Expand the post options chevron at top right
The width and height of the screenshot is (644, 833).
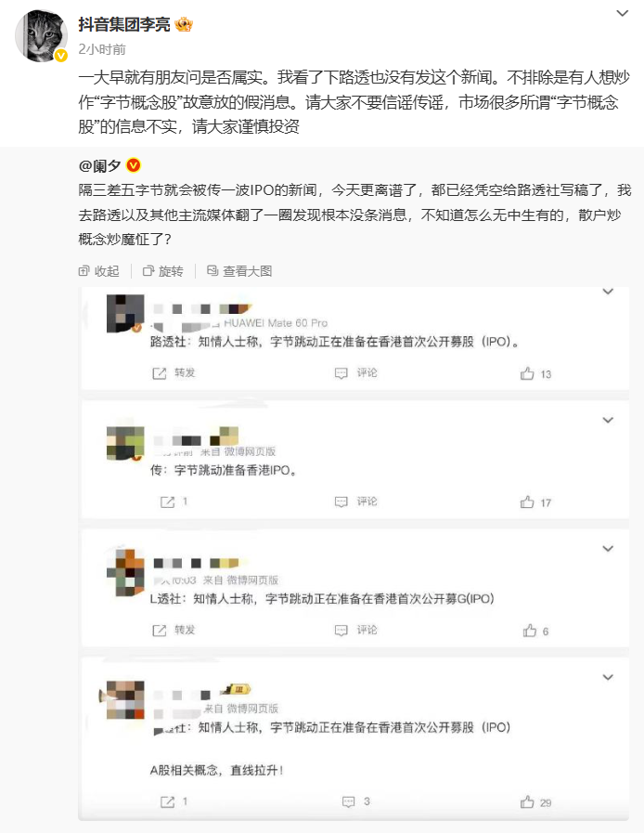(622, 13)
